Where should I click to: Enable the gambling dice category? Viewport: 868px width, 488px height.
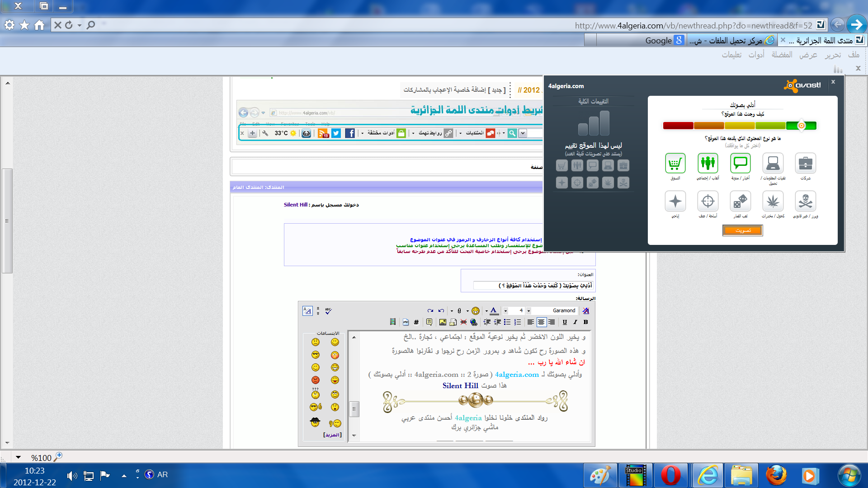click(740, 201)
